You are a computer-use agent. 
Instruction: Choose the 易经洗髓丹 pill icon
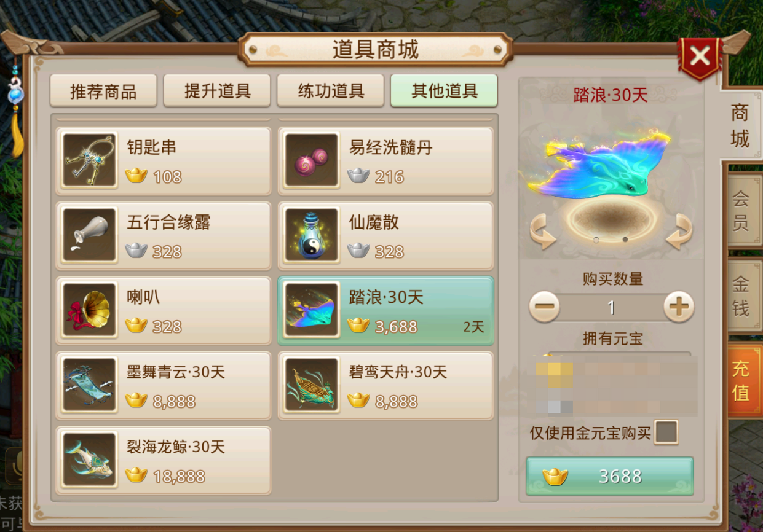(x=312, y=160)
